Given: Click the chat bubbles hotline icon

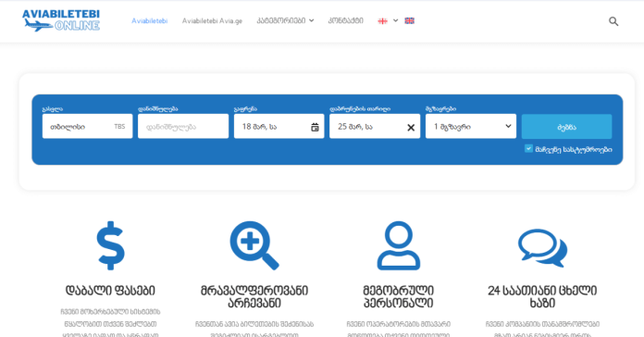Looking at the screenshot, I should pos(542,247).
